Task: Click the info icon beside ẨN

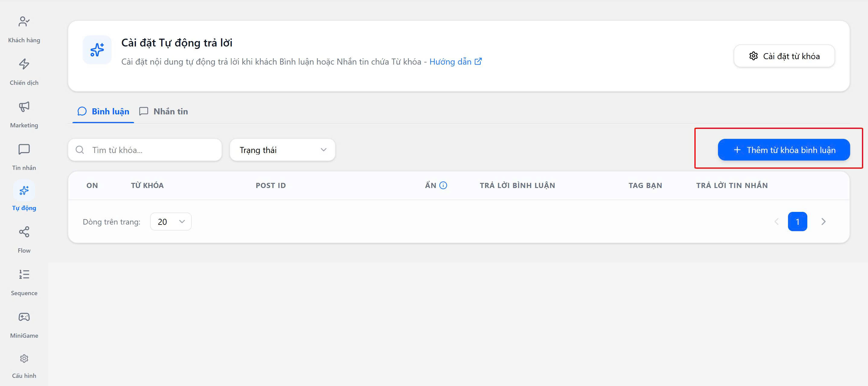Action: click(443, 185)
